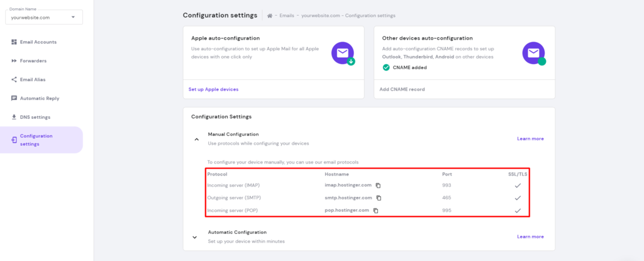The image size is (644, 261).
Task: Copy the imap.hostinger.com hostname
Action: tap(379, 186)
